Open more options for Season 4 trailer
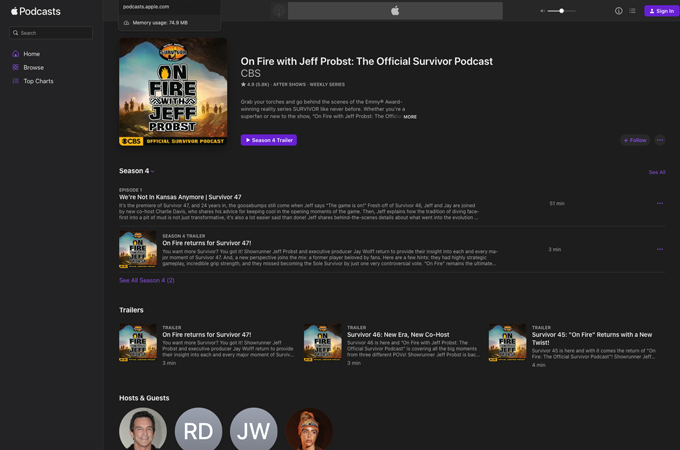The image size is (680, 450). point(660,249)
